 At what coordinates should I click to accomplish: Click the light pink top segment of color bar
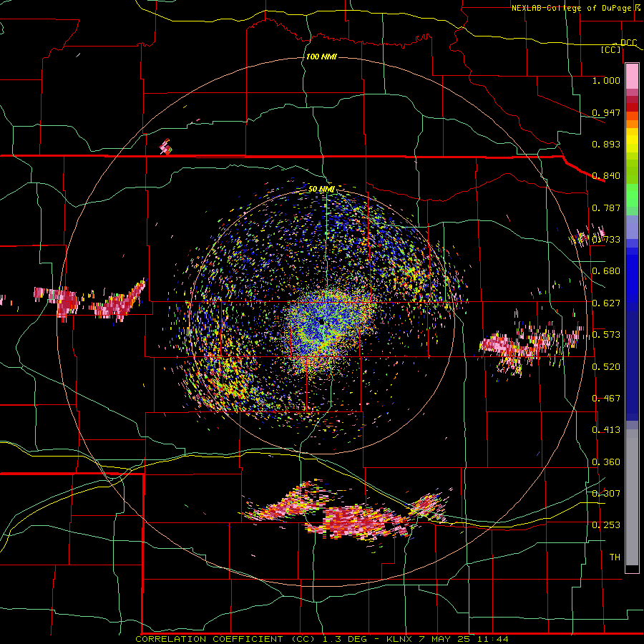click(632, 76)
